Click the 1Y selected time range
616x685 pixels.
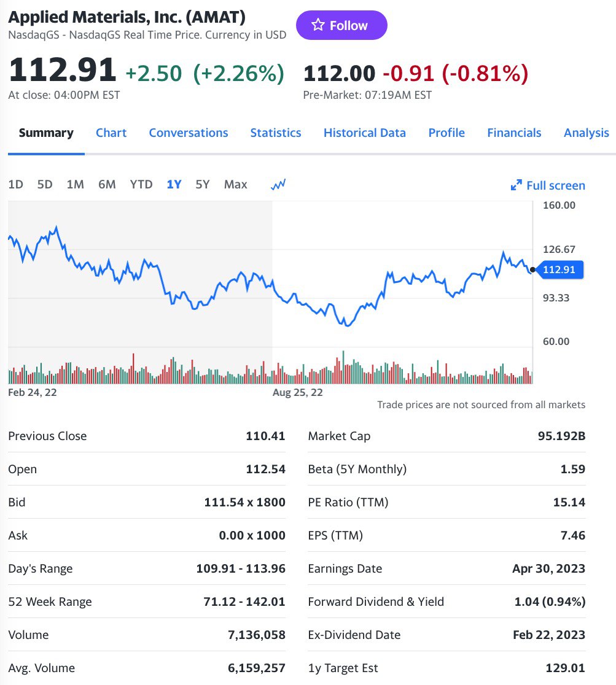(174, 184)
